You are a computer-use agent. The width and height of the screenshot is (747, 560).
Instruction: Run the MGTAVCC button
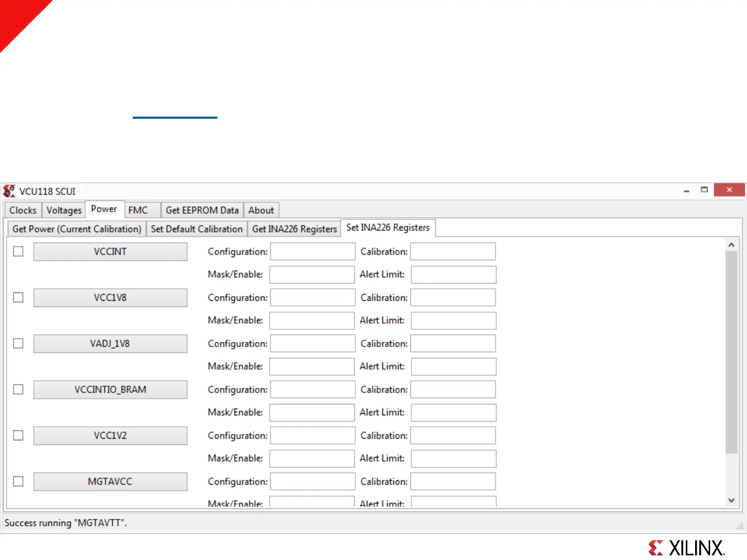(x=110, y=481)
